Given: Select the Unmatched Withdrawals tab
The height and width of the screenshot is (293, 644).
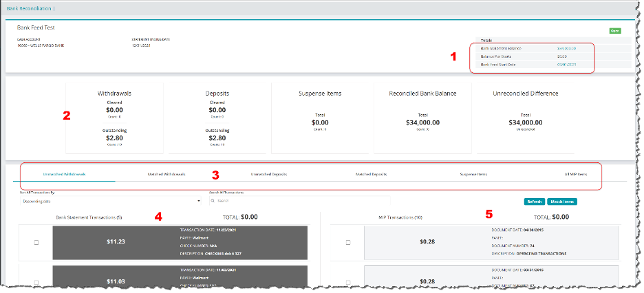Looking at the screenshot, I should [x=64, y=175].
